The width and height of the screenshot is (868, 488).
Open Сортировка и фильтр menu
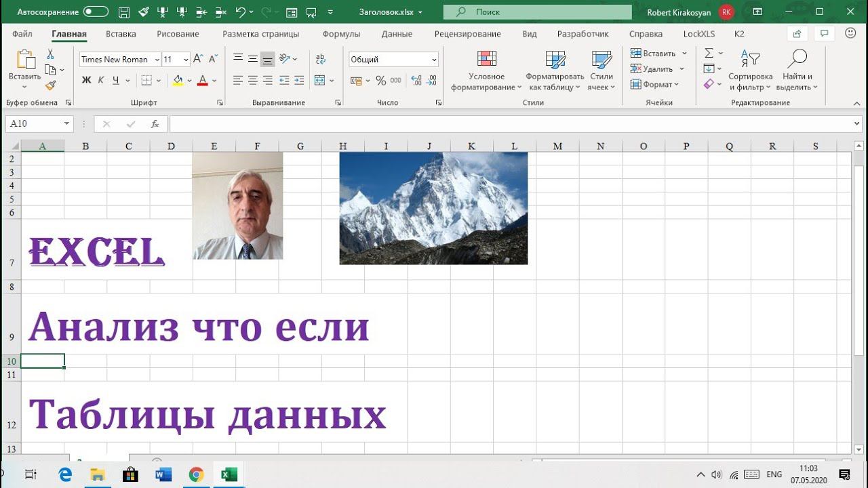coord(751,70)
